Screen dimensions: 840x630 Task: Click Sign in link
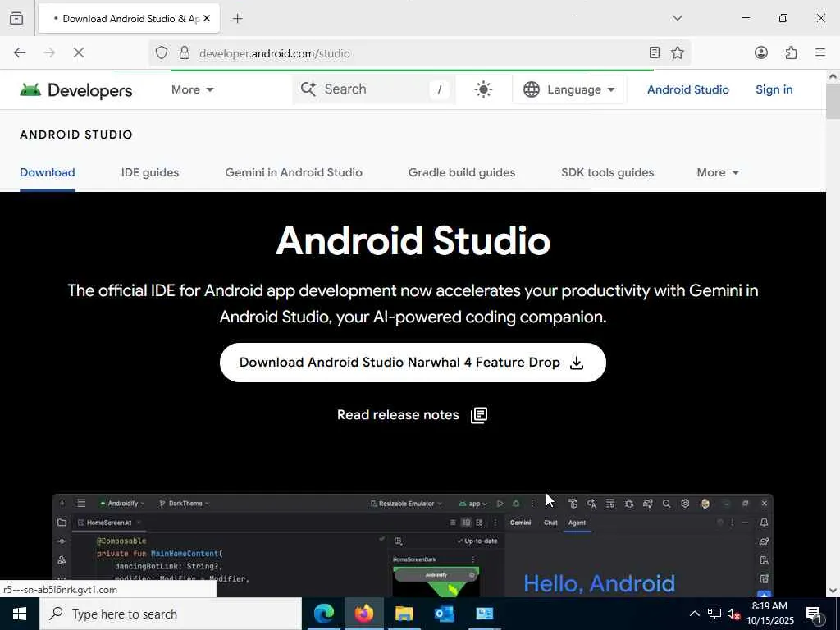(x=774, y=89)
